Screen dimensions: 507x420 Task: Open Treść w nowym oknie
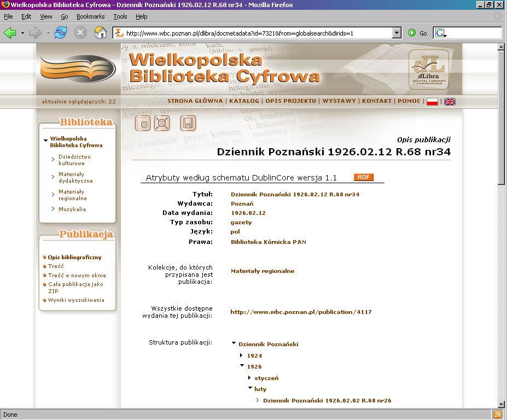pyautogui.click(x=77, y=276)
